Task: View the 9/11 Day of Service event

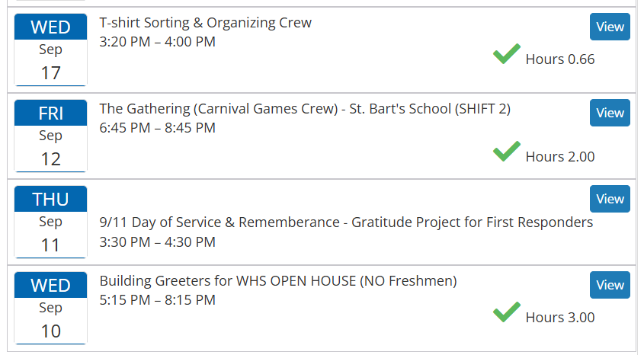Action: tap(610, 199)
